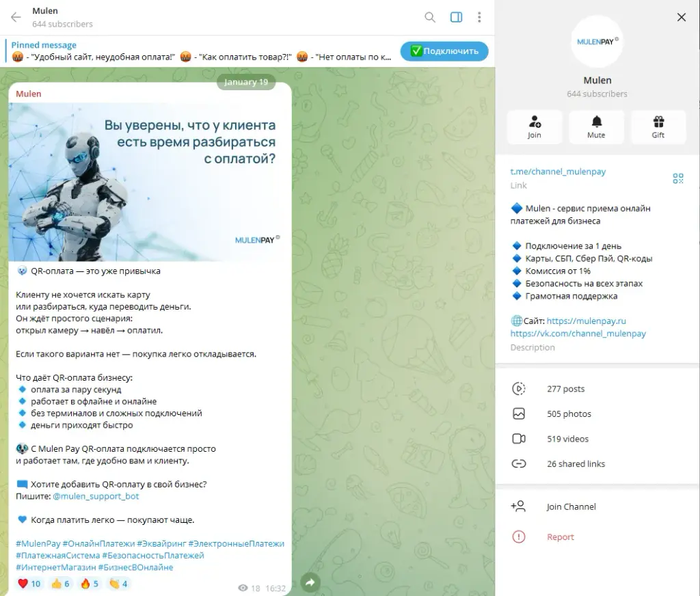Go back using the arrow icon
The width and height of the screenshot is (700, 596).
pyautogui.click(x=16, y=17)
